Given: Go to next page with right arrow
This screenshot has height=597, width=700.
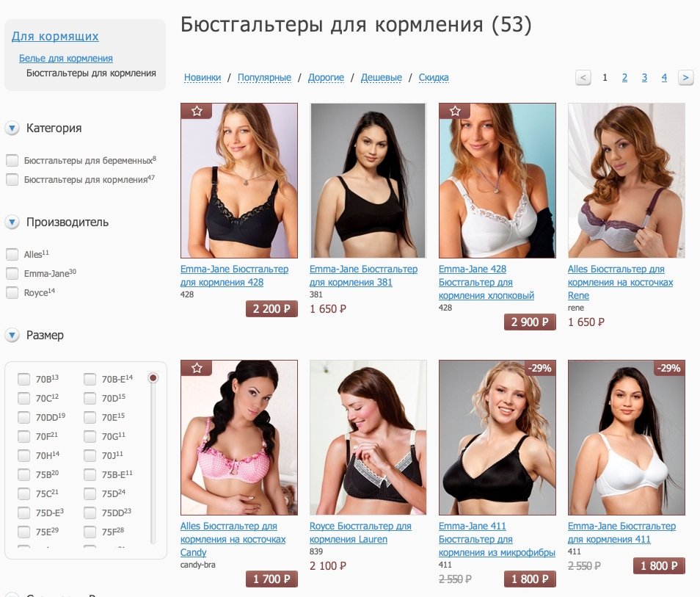Looking at the screenshot, I should point(685,78).
